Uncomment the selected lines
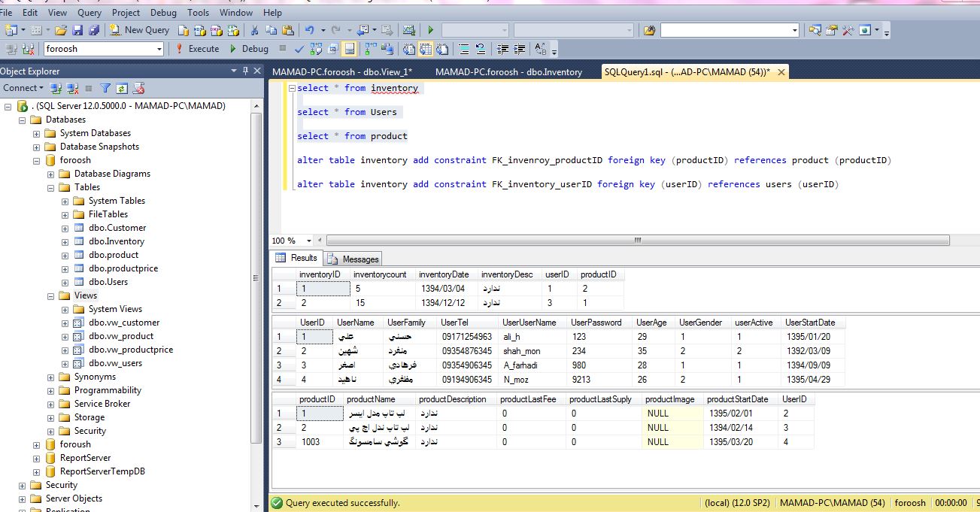980x512 pixels. [x=481, y=49]
